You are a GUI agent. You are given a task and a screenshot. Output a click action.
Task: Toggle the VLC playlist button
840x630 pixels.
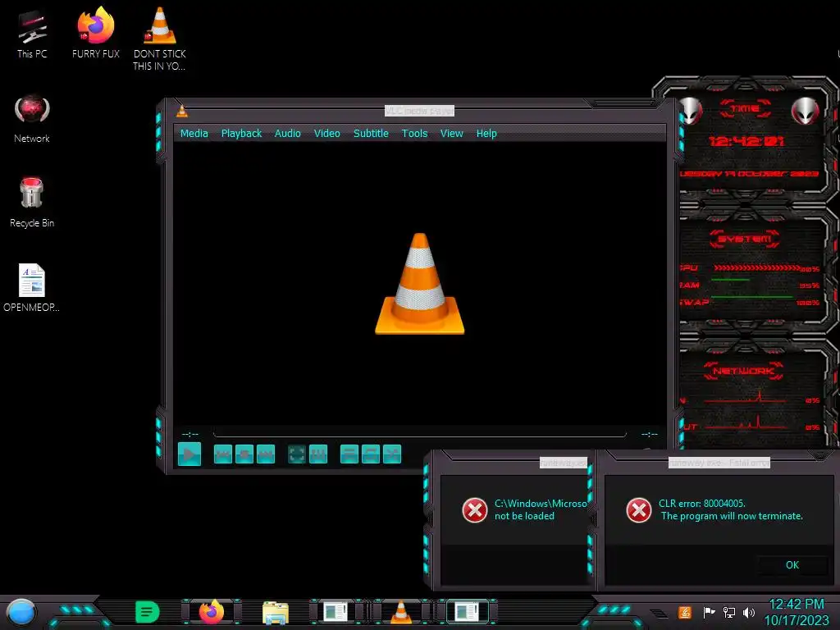349,454
